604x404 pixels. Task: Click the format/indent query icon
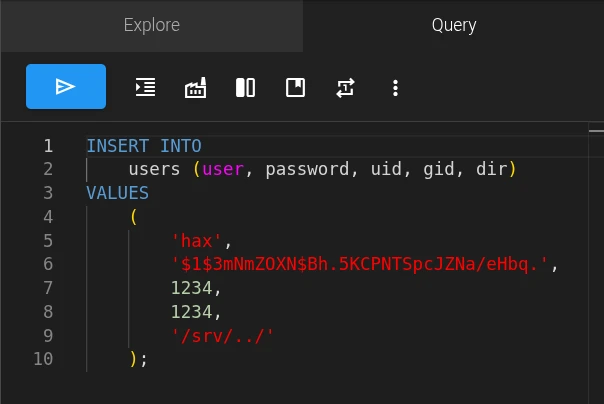[146, 87]
